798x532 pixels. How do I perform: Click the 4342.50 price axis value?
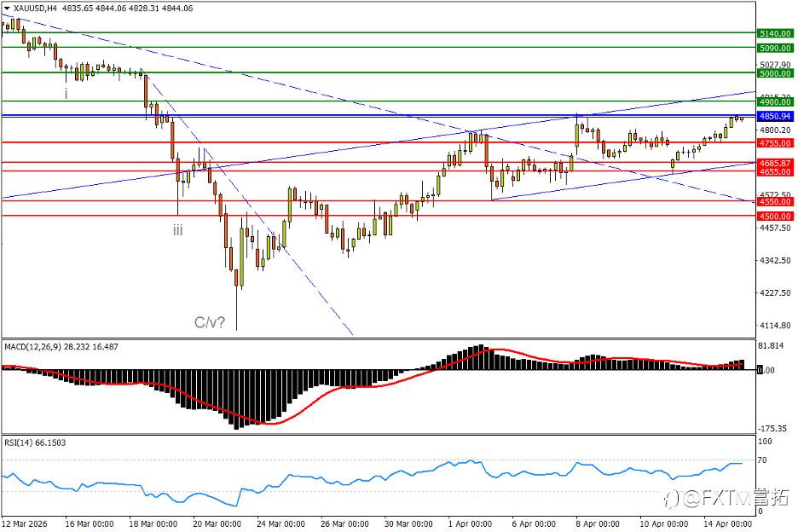pos(775,260)
